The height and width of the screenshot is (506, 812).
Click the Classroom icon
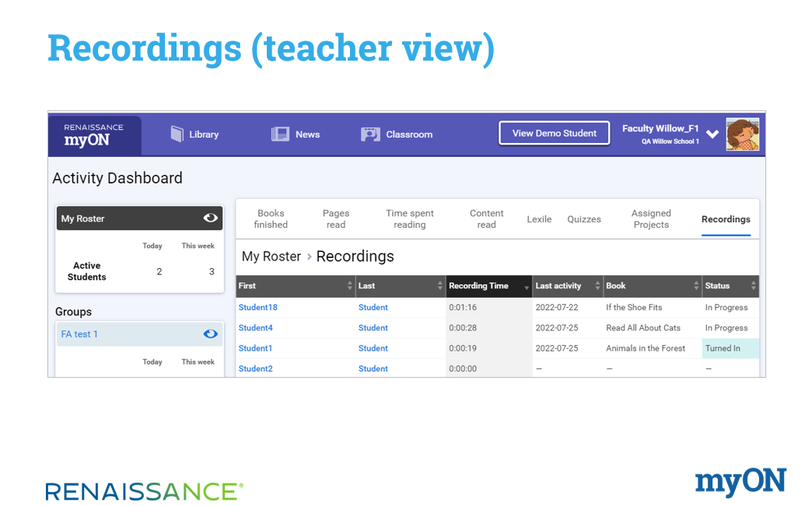pyautogui.click(x=370, y=134)
